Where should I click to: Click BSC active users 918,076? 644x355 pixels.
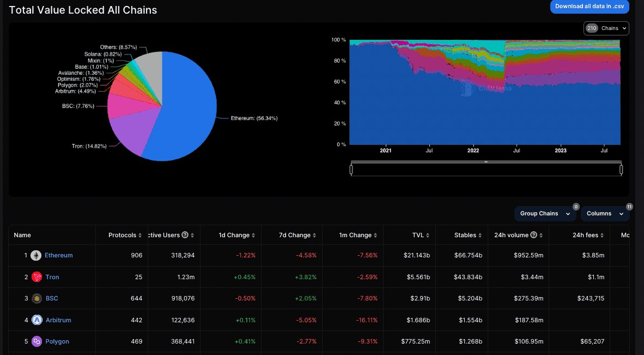tap(183, 298)
